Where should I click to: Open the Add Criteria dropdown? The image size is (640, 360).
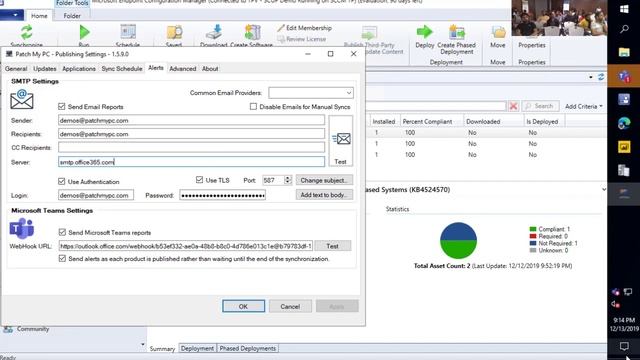click(584, 106)
